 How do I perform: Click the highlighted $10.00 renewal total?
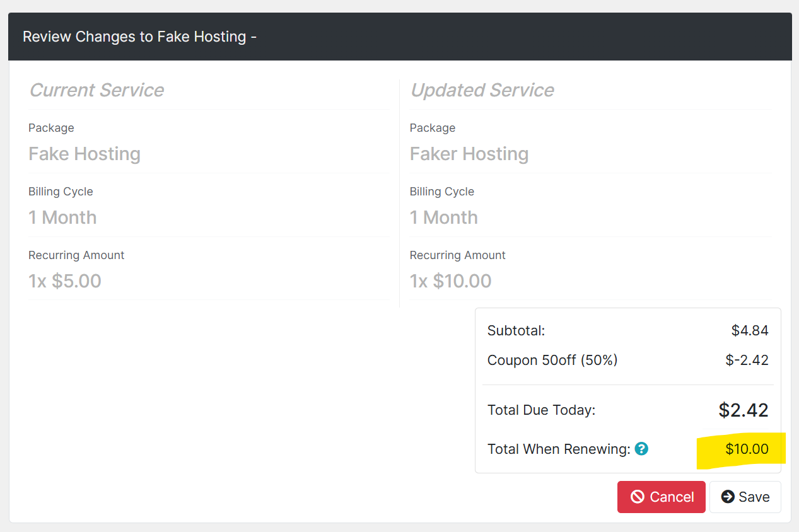click(x=747, y=449)
